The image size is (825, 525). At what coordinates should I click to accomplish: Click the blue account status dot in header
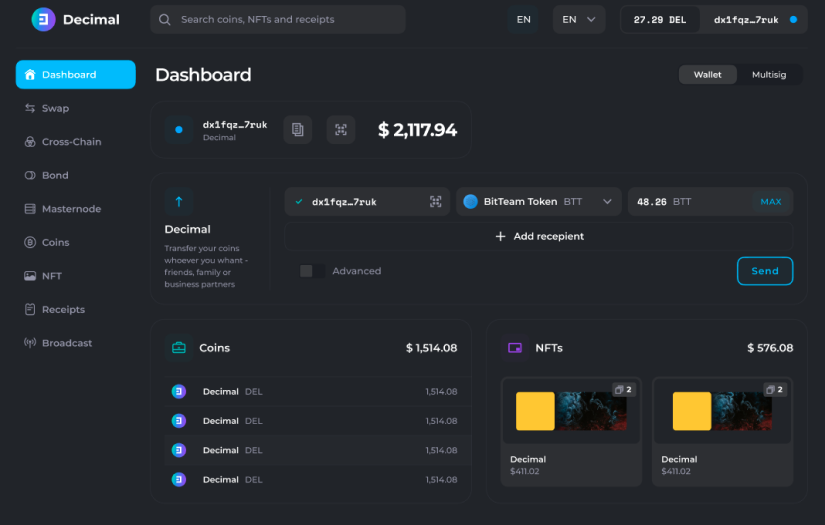click(x=793, y=19)
